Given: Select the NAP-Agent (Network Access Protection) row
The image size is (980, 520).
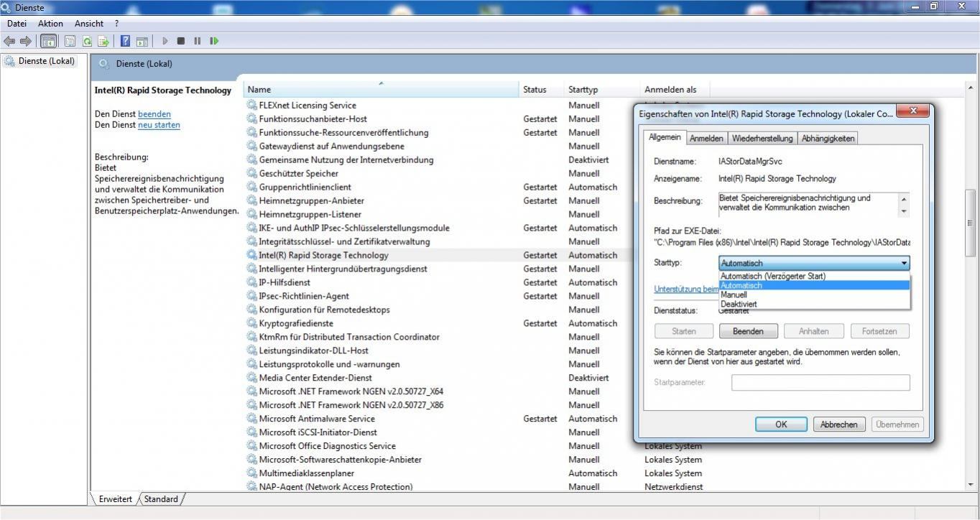Looking at the screenshot, I should pos(474,487).
